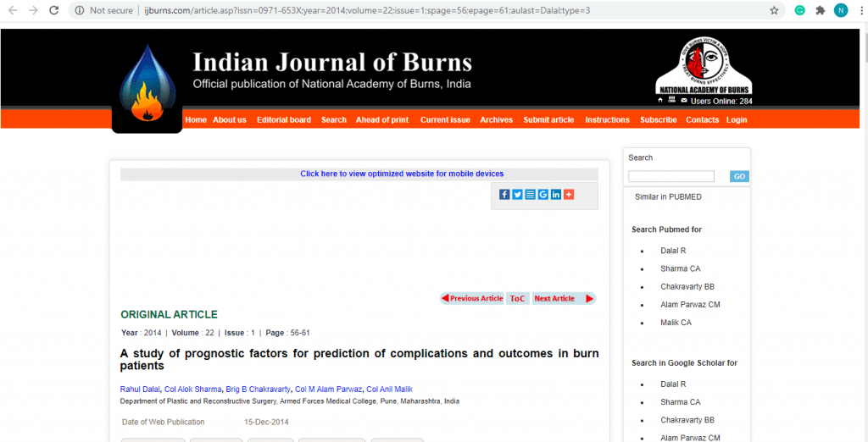Go to the Next Article

[x=563, y=299]
